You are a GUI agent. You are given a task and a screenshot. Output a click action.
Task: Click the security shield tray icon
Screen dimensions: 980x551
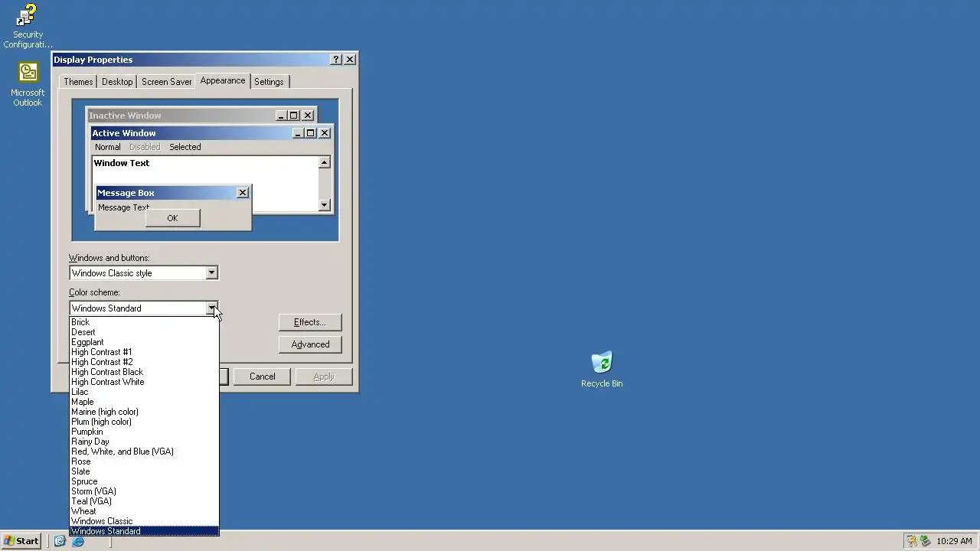912,541
